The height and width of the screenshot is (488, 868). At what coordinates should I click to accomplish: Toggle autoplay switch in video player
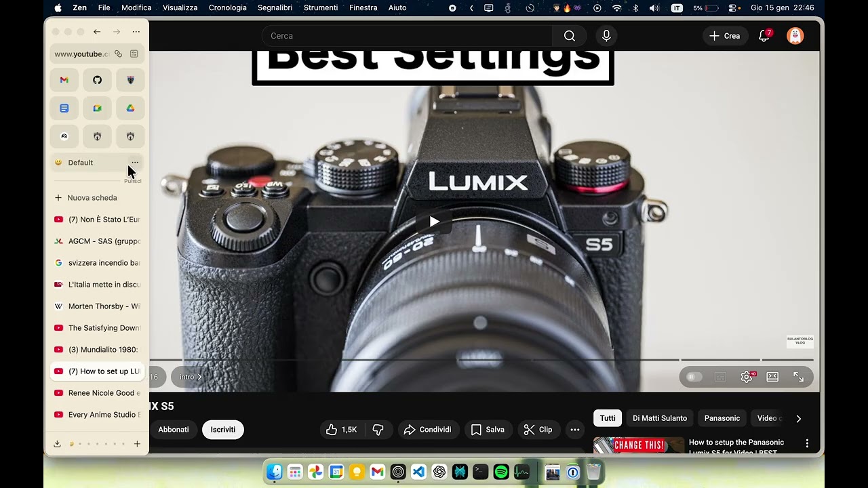click(694, 377)
